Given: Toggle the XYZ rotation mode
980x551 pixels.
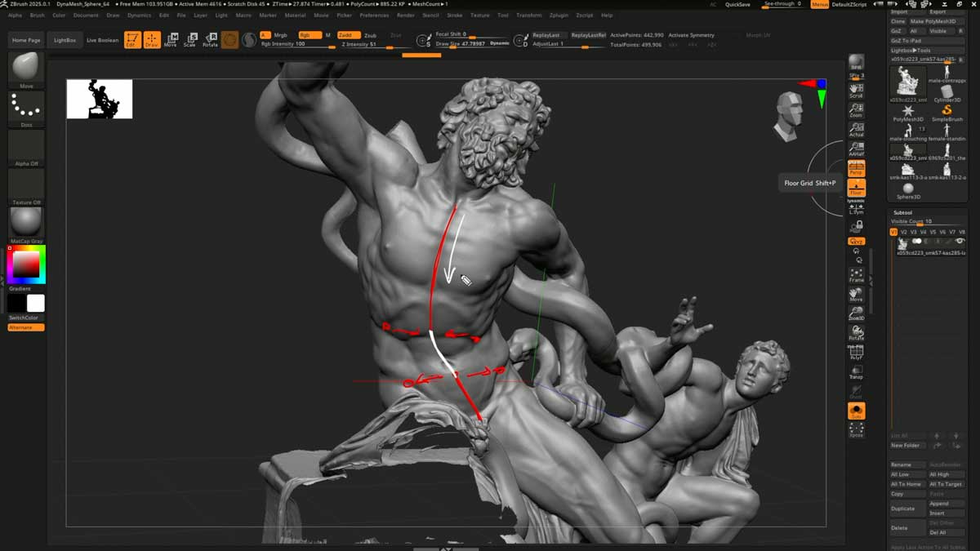Looking at the screenshot, I should click(856, 241).
